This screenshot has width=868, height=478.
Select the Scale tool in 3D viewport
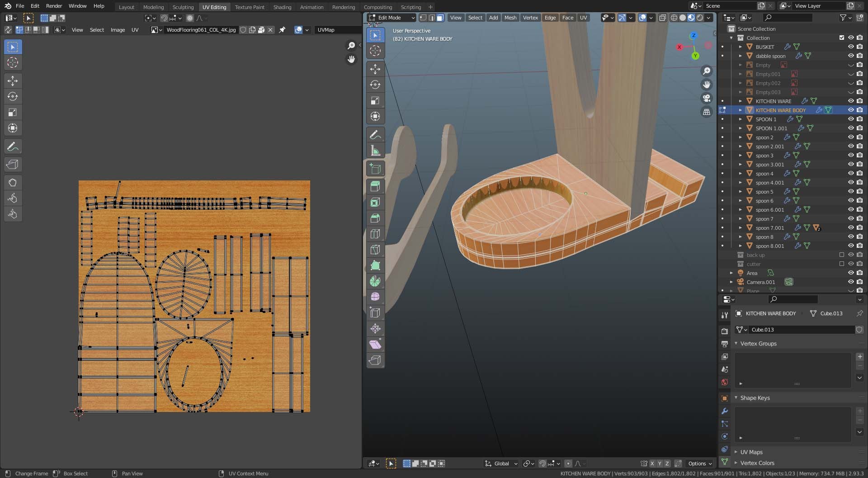click(x=375, y=100)
